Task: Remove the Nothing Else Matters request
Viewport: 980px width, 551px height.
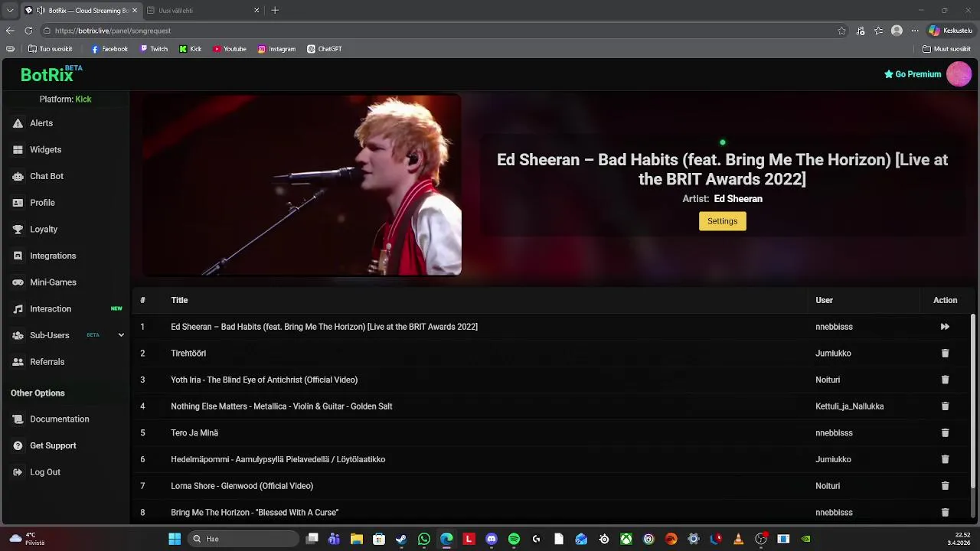Action: [x=945, y=406]
